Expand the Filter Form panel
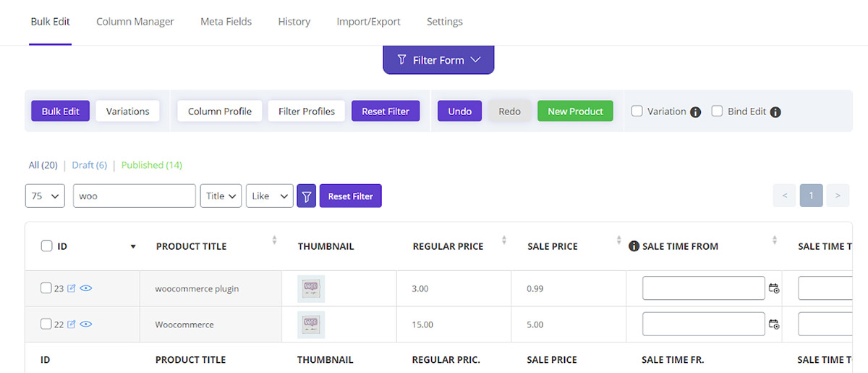 438,60
